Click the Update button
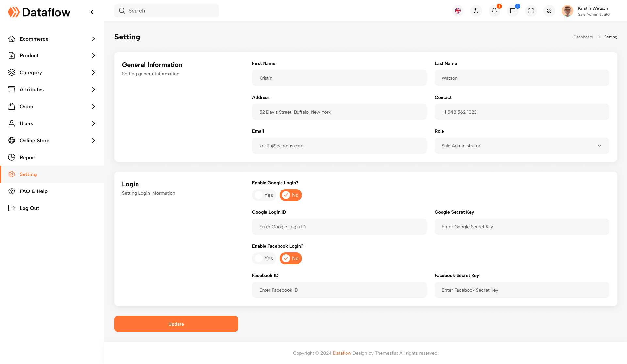Viewport: 627px width, 364px height. 176,324
